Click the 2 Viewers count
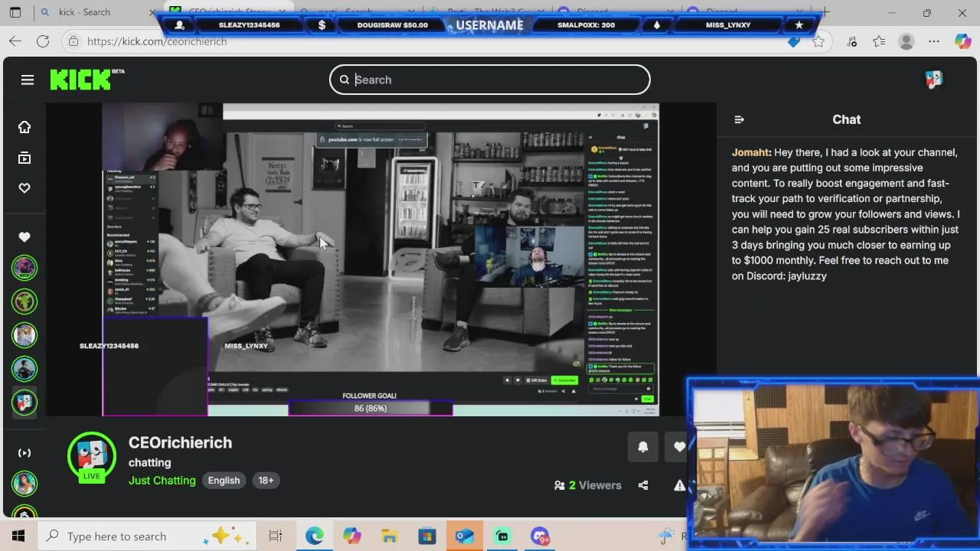This screenshot has height=551, width=980. pos(588,485)
